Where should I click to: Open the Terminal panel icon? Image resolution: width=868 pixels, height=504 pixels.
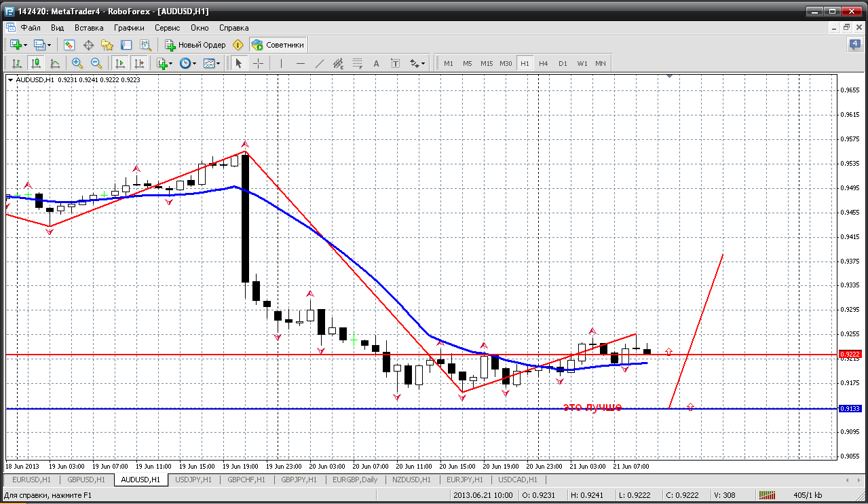pos(126,45)
